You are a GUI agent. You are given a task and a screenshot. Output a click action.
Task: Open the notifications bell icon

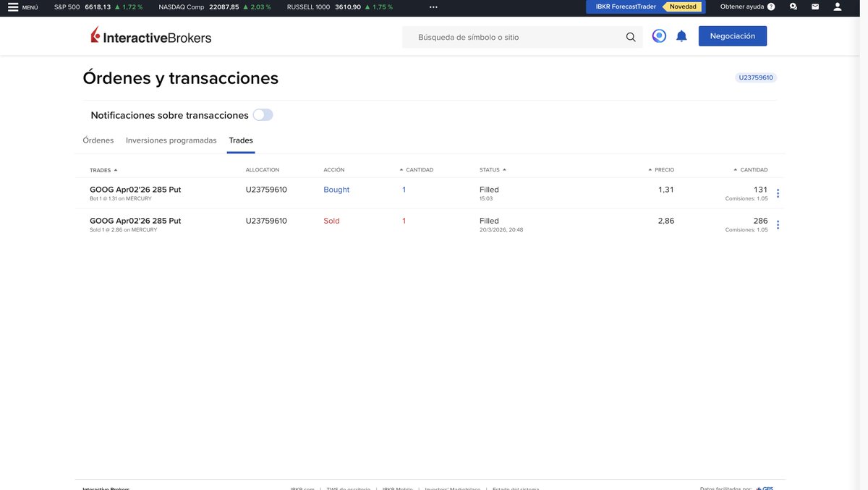coord(681,36)
